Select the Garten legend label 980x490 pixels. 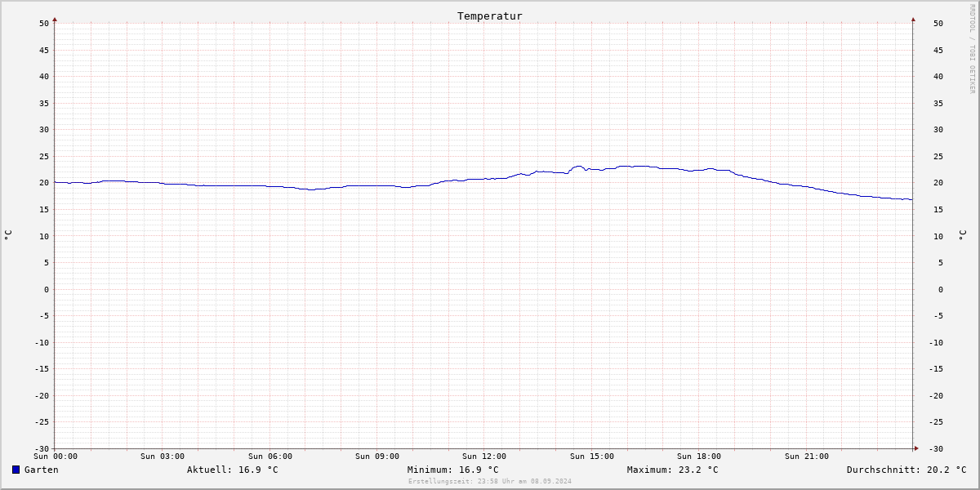(x=42, y=470)
